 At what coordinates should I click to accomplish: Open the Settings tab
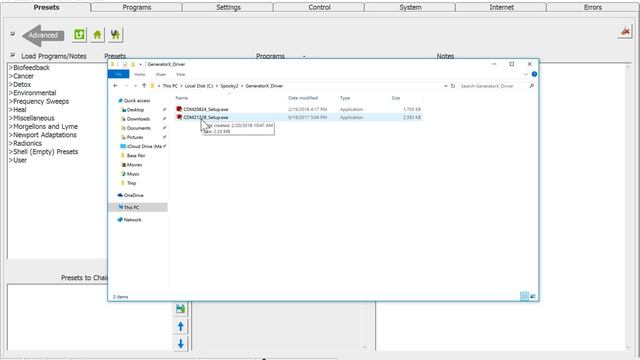tap(228, 7)
